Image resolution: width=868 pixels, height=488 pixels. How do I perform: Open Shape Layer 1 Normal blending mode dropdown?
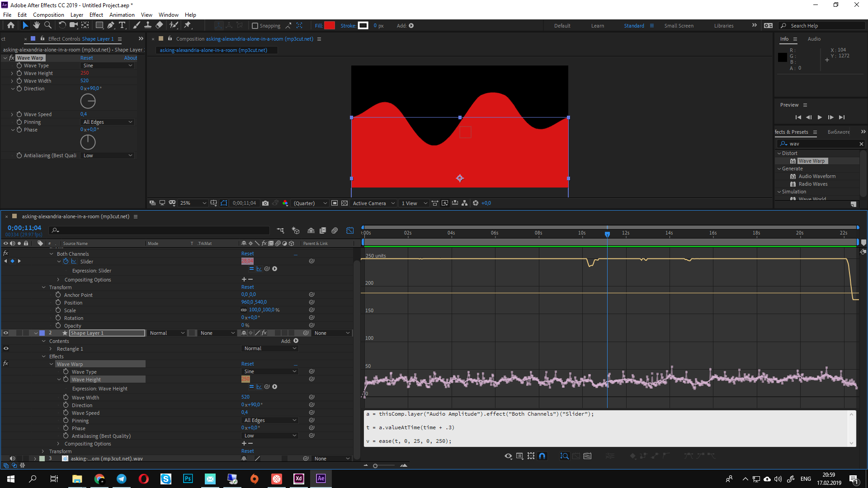pos(167,333)
